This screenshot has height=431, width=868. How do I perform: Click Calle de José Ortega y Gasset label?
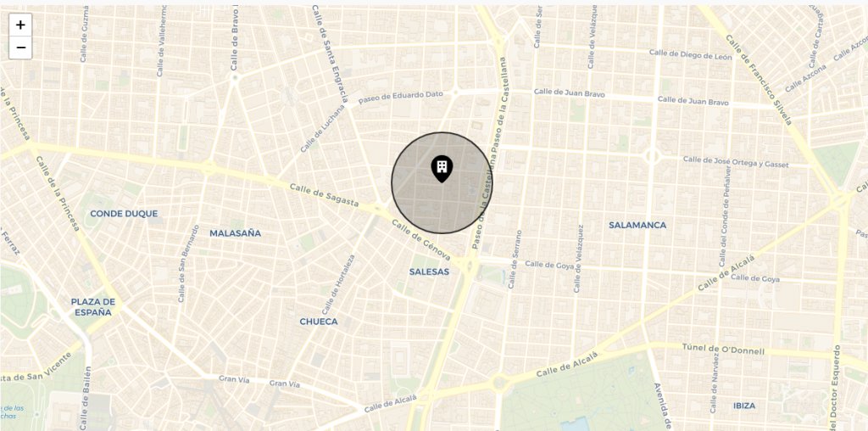pos(736,162)
